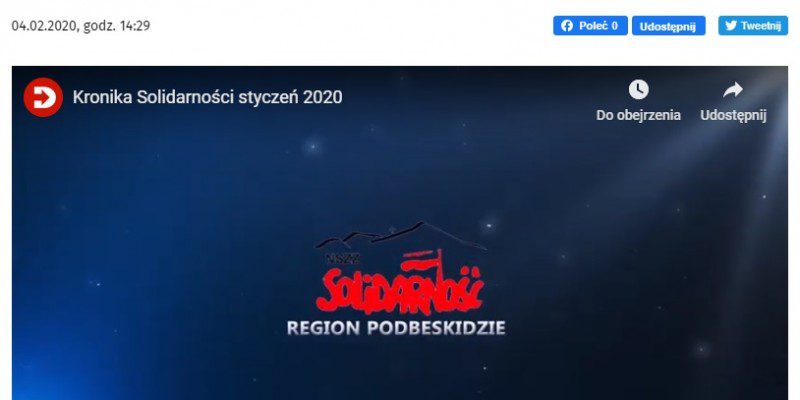This screenshot has width=800, height=400.
Task: Click the REGION PODBESKIDZIE caption
Action: click(x=396, y=328)
